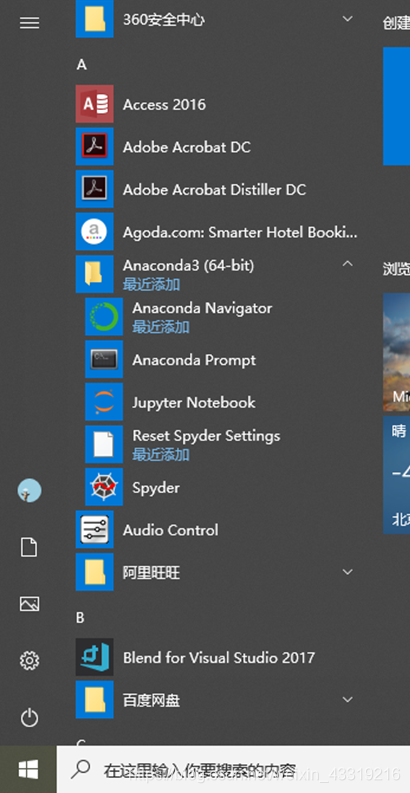Click the Power button icon
Viewport: 410px width, 793px height.
coord(29,718)
